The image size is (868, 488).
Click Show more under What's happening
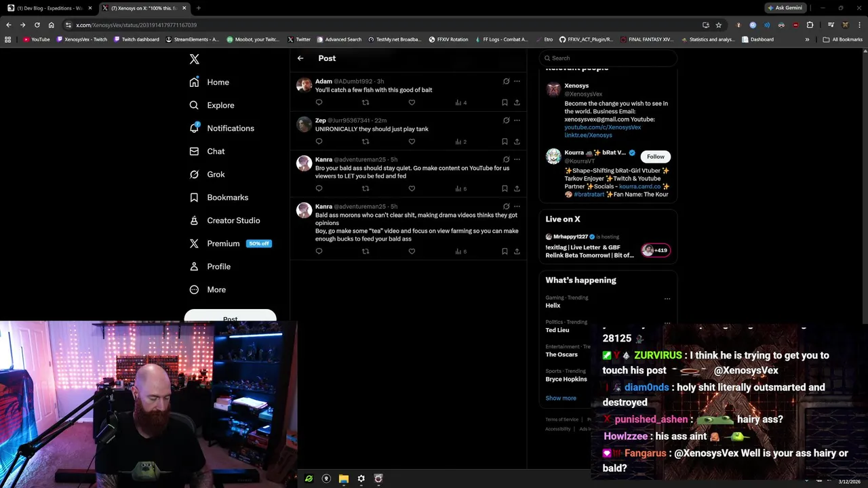(561, 398)
